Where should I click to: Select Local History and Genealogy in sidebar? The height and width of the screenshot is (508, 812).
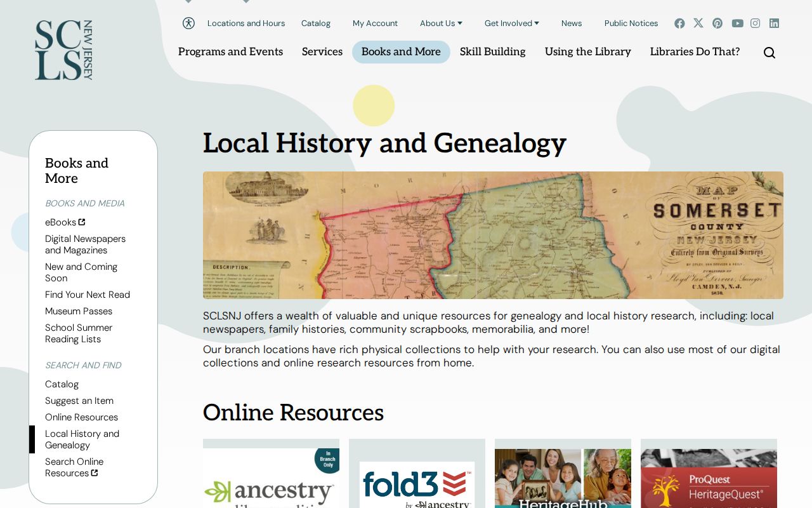tap(82, 439)
